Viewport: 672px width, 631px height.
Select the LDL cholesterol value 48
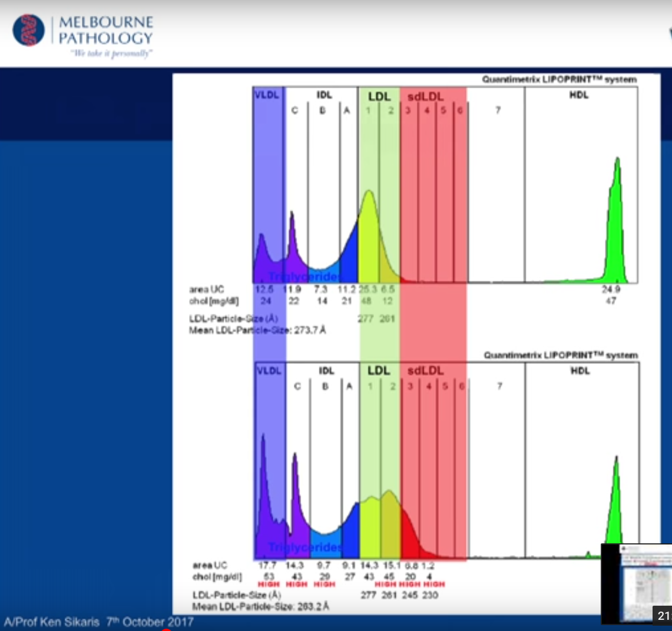(366, 301)
